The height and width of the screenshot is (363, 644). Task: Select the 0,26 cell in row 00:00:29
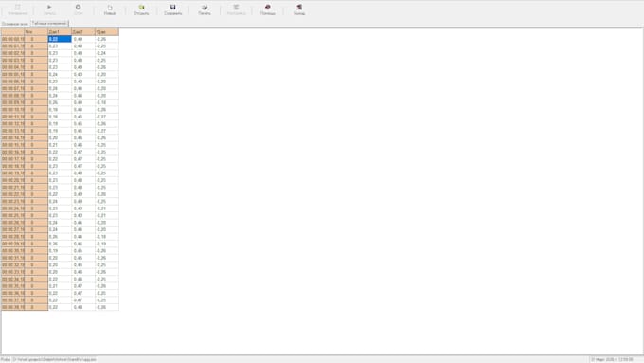[x=60, y=244]
